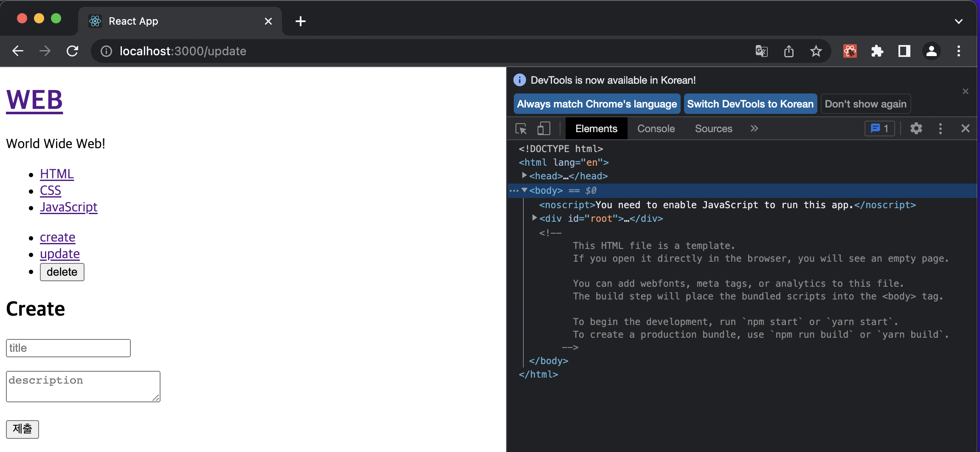Viewport: 980px width, 452px height.
Task: Open the Extensions puzzle icon
Action: pyautogui.click(x=877, y=51)
